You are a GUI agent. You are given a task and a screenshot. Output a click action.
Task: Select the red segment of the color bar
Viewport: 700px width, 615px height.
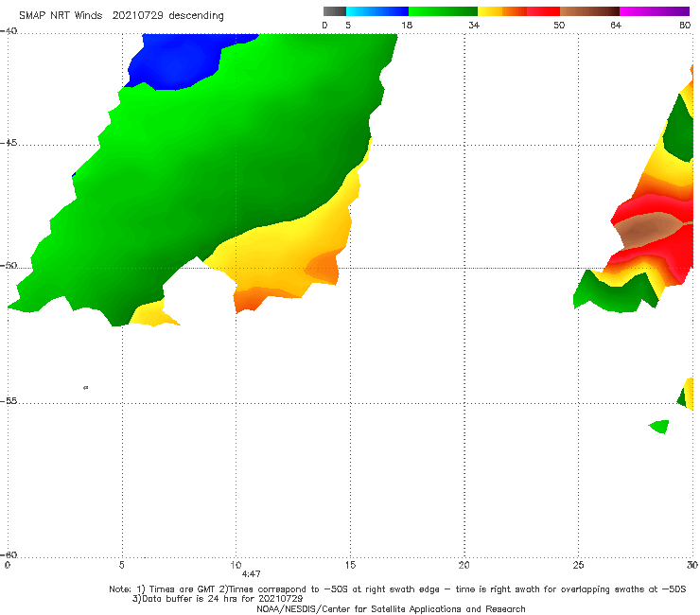(543, 11)
